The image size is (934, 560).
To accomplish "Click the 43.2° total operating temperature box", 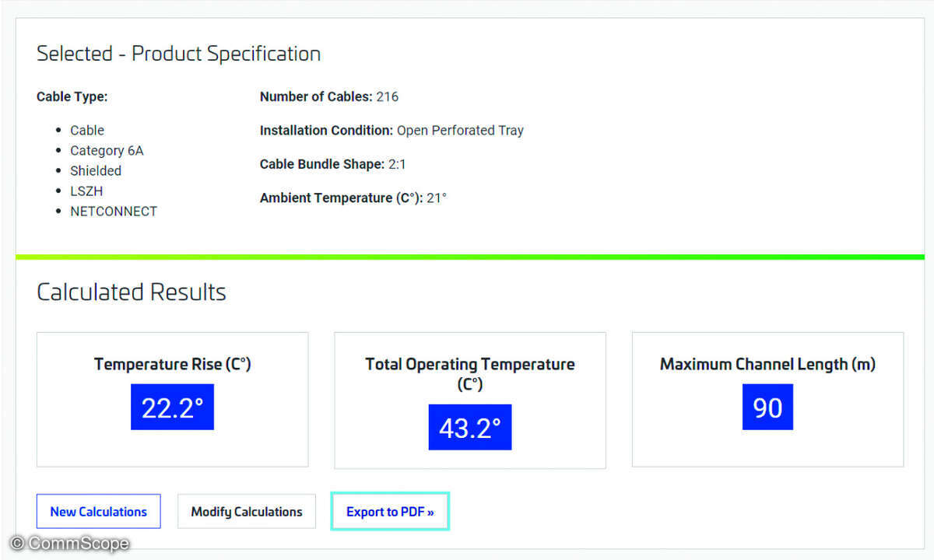I will [x=469, y=427].
